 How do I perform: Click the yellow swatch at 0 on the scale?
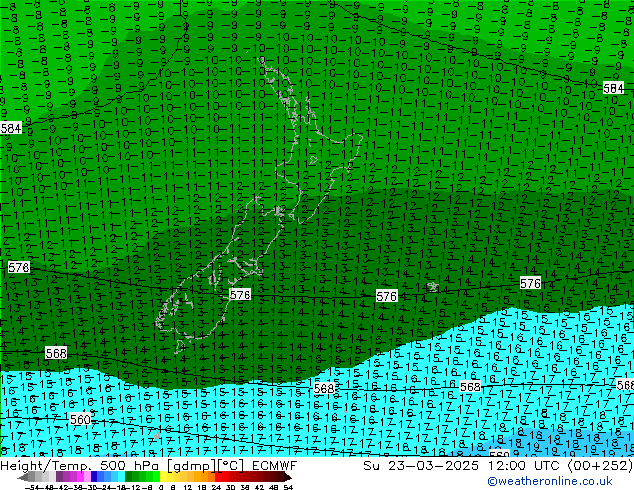(x=163, y=477)
